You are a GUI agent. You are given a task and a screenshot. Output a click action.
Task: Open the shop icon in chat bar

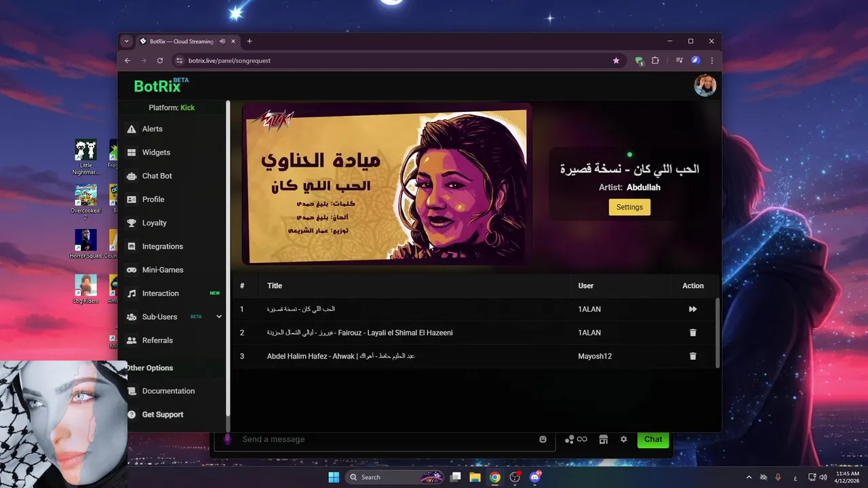point(603,439)
